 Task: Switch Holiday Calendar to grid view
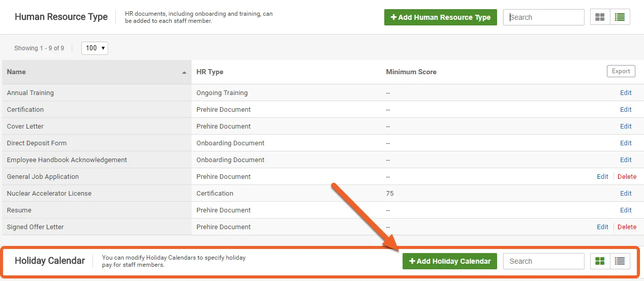pyautogui.click(x=600, y=261)
